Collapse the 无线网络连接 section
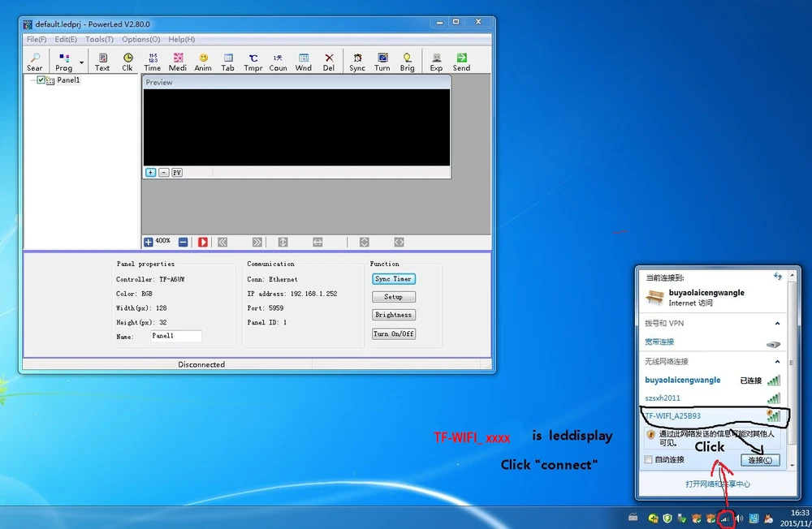Image resolution: width=812 pixels, height=529 pixels. [777, 361]
